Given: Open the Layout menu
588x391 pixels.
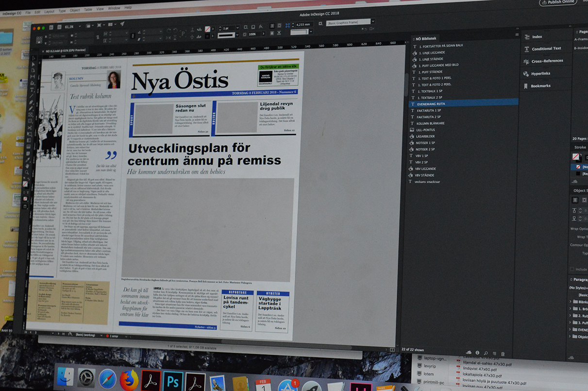Looking at the screenshot, I should click(49, 11).
